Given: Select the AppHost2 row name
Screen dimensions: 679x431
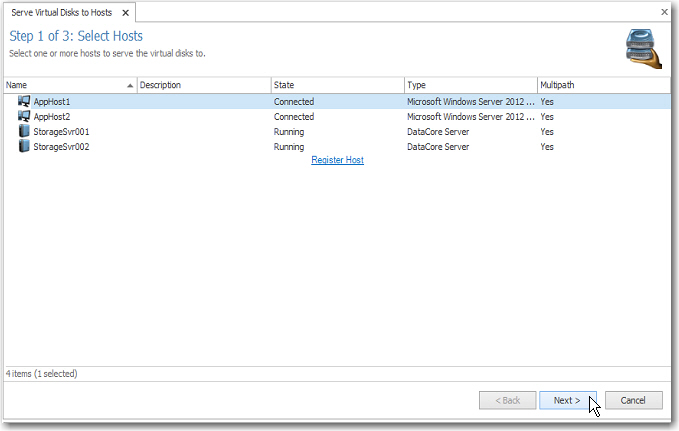Looking at the screenshot, I should (x=52, y=117).
